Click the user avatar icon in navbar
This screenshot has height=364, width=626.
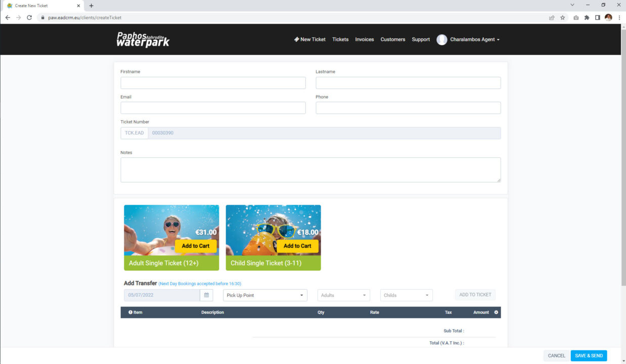pyautogui.click(x=442, y=39)
